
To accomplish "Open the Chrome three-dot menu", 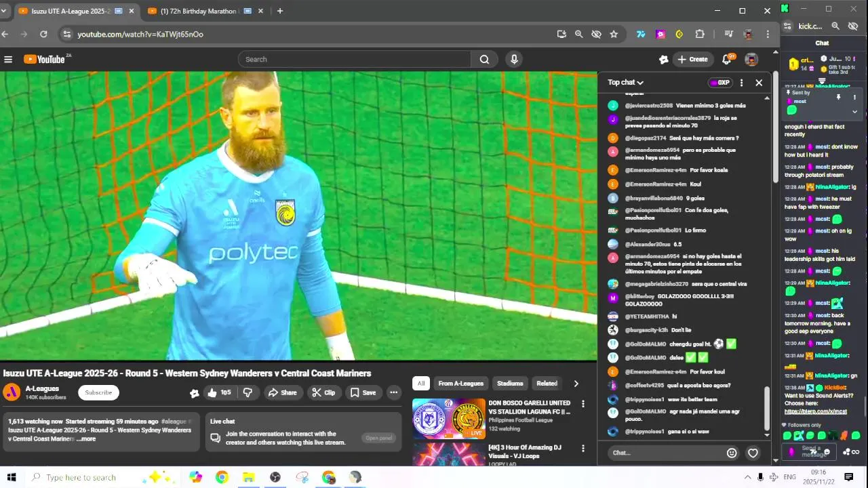I will pos(768,34).
